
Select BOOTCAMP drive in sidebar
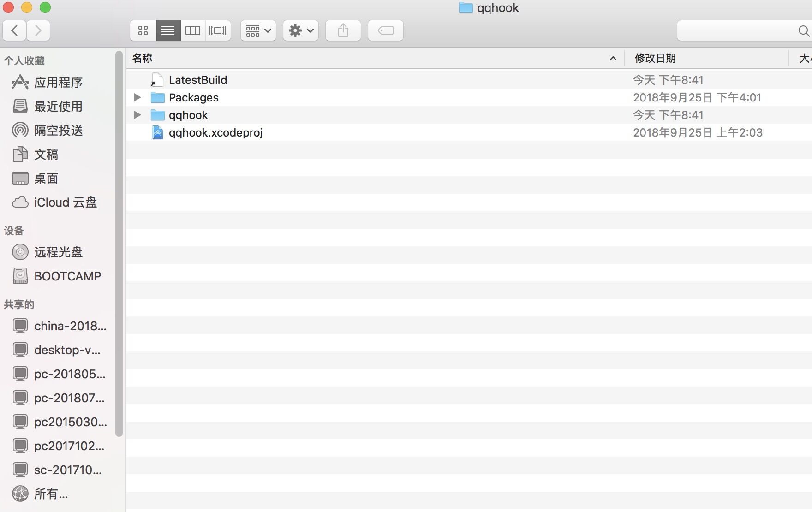(67, 276)
